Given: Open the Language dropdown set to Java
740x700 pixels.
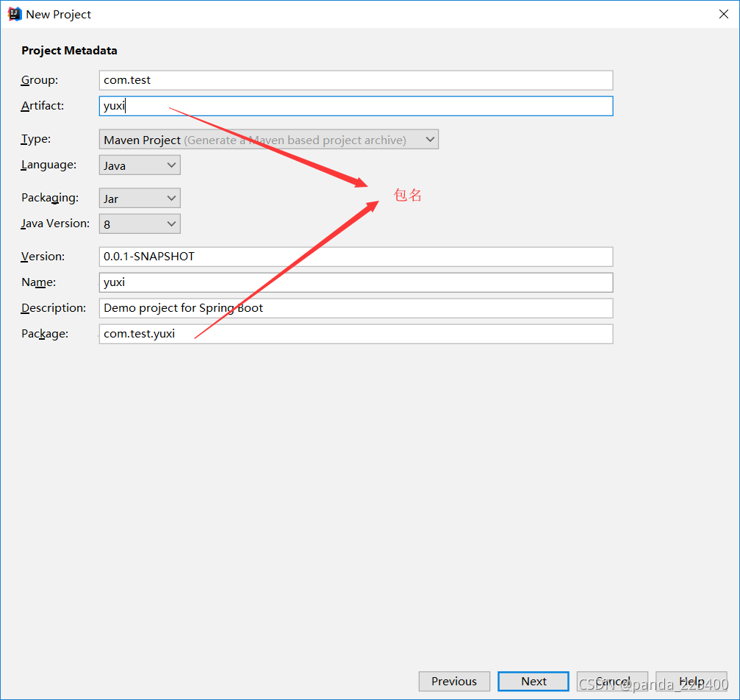Looking at the screenshot, I should (x=140, y=165).
